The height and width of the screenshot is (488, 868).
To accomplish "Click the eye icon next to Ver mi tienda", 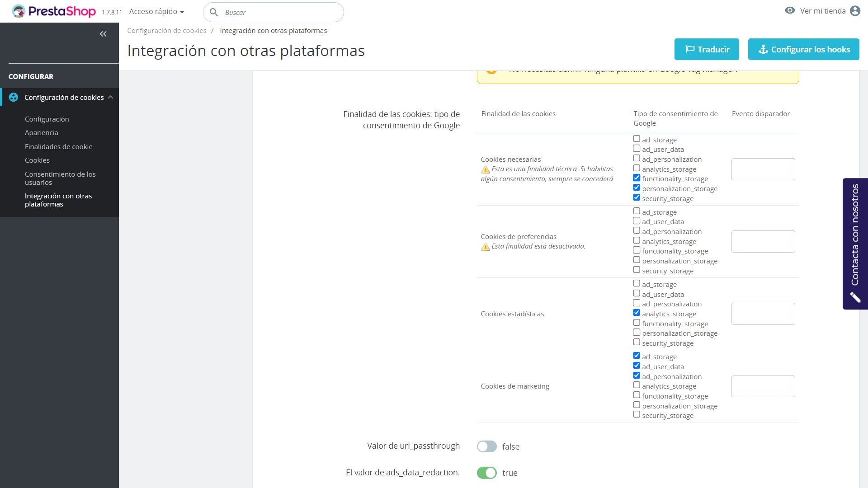I will [x=789, y=10].
